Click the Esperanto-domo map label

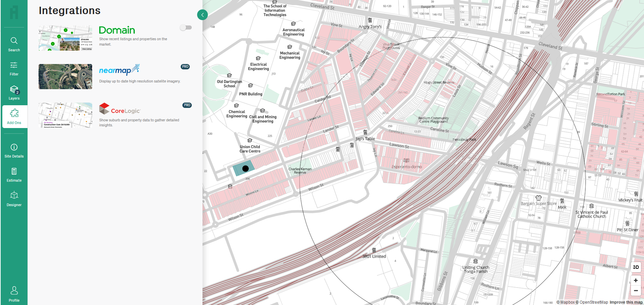(x=407, y=167)
